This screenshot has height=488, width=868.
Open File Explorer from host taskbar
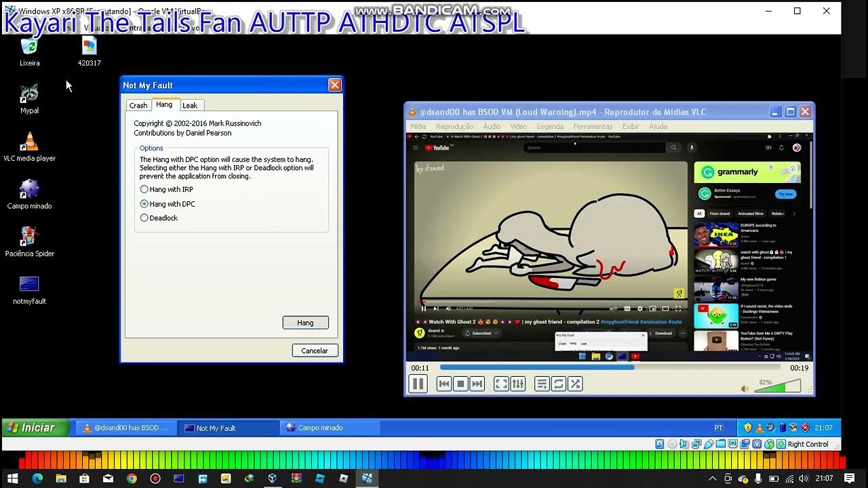pyautogui.click(x=61, y=479)
